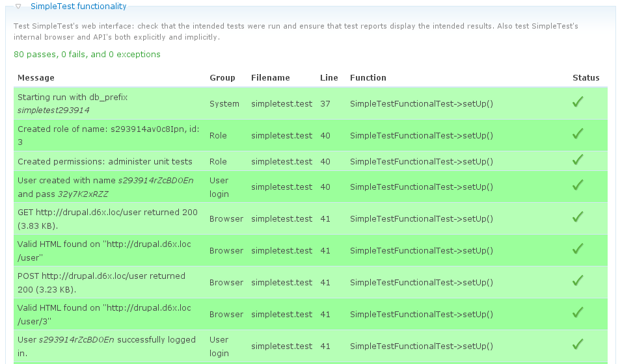Image resolution: width=620 pixels, height=364 pixels.
Task: Click 'GET http://drupal.d6x.loc/user returned 200' message
Action: (107, 219)
